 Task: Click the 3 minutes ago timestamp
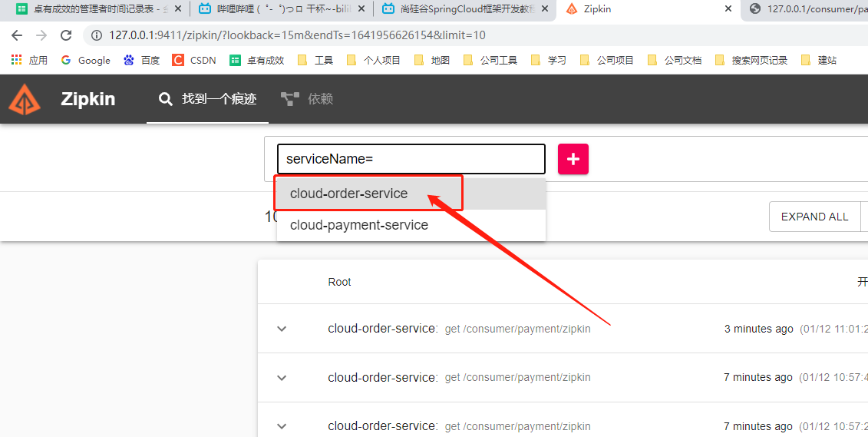[x=758, y=329]
